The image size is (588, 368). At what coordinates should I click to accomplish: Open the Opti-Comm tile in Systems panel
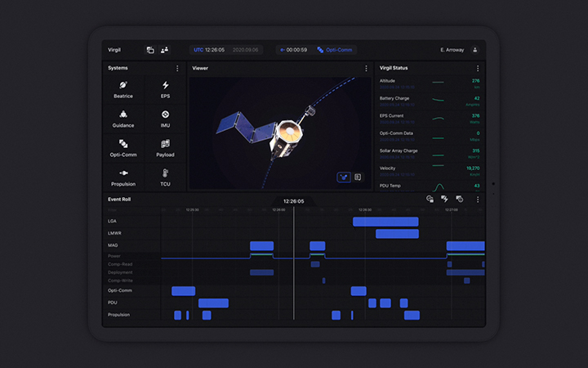(123, 148)
